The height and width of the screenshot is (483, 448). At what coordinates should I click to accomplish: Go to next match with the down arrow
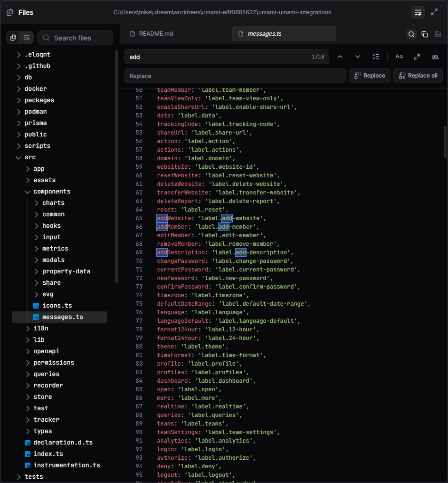pyautogui.click(x=357, y=57)
